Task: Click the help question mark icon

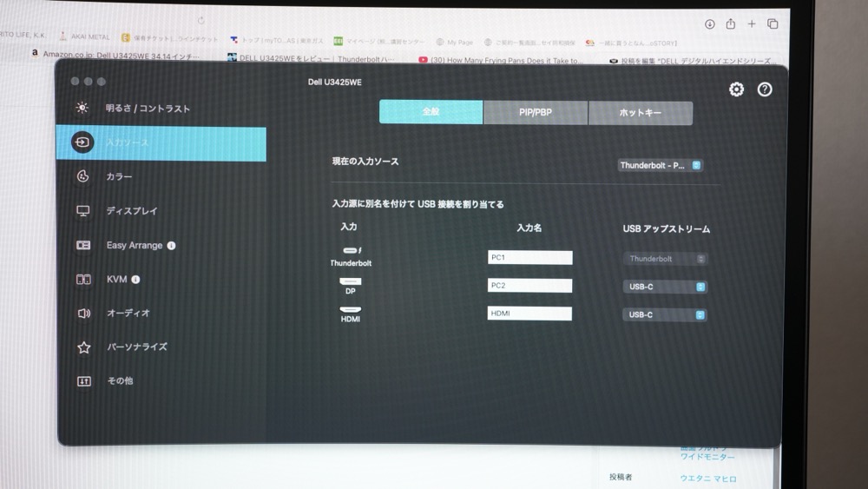Action: coord(765,89)
